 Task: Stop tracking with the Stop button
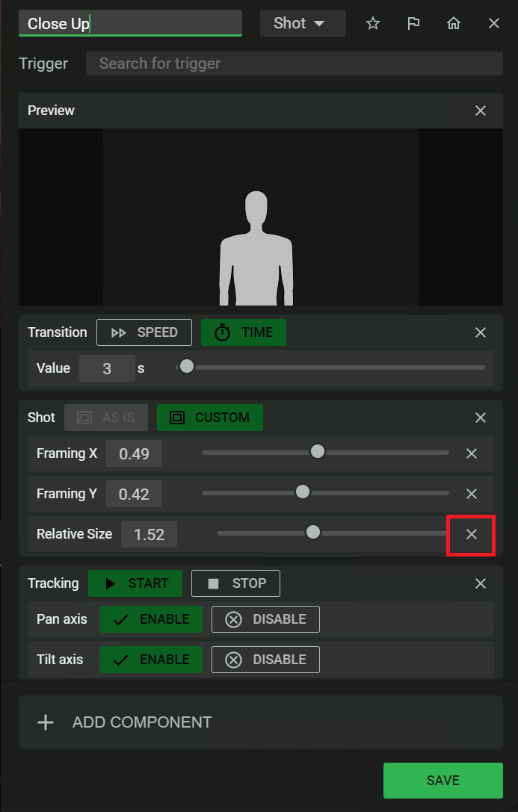235,583
